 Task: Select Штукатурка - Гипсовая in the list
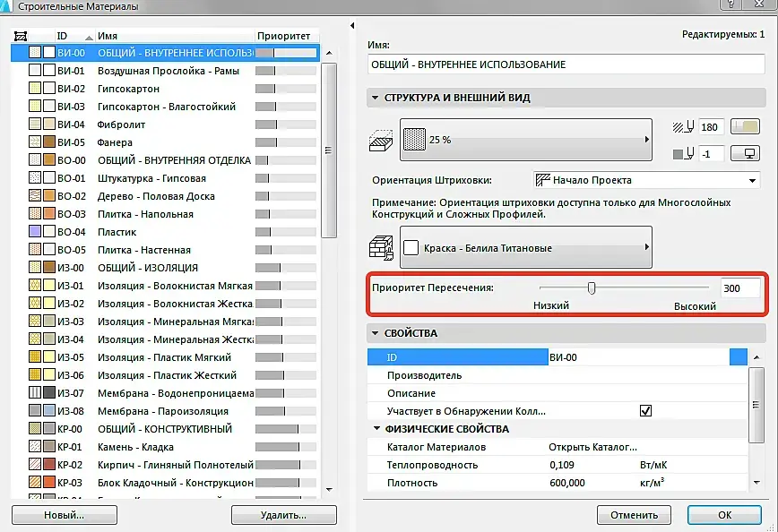click(x=165, y=178)
